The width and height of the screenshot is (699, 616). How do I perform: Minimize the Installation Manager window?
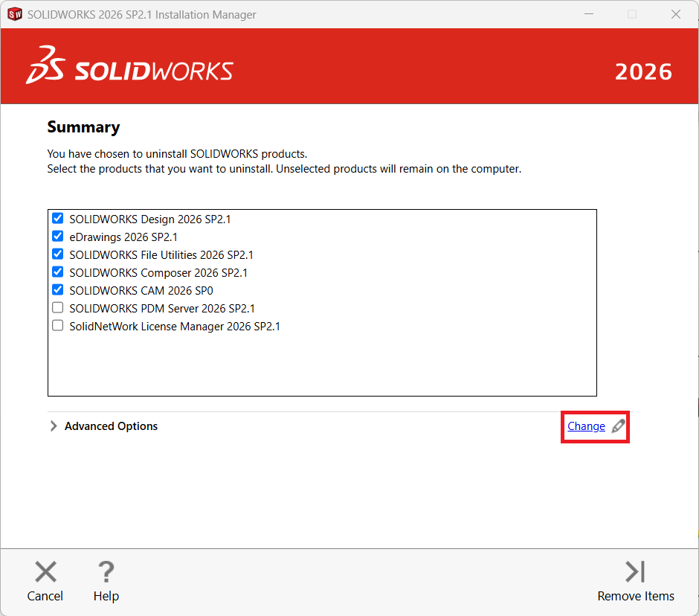pos(589,14)
